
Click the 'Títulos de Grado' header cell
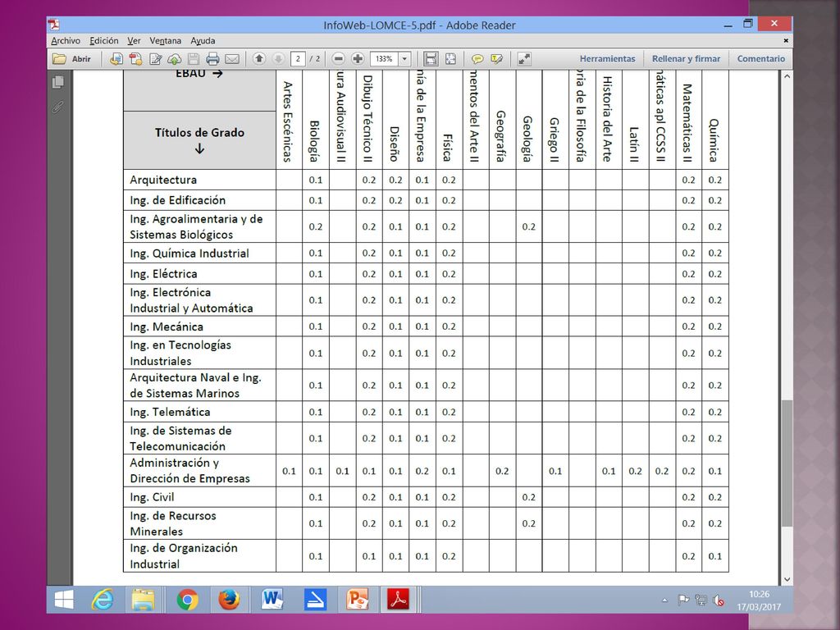click(x=200, y=140)
